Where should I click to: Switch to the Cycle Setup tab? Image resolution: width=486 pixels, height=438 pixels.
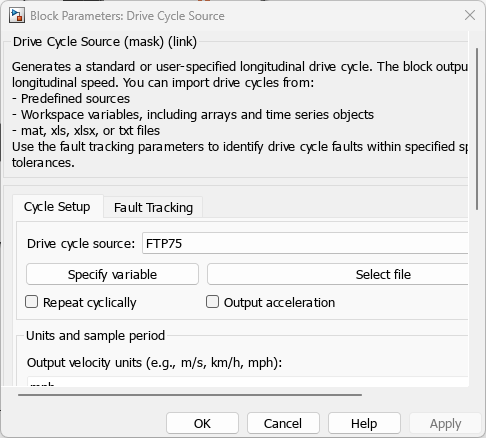[x=57, y=207]
